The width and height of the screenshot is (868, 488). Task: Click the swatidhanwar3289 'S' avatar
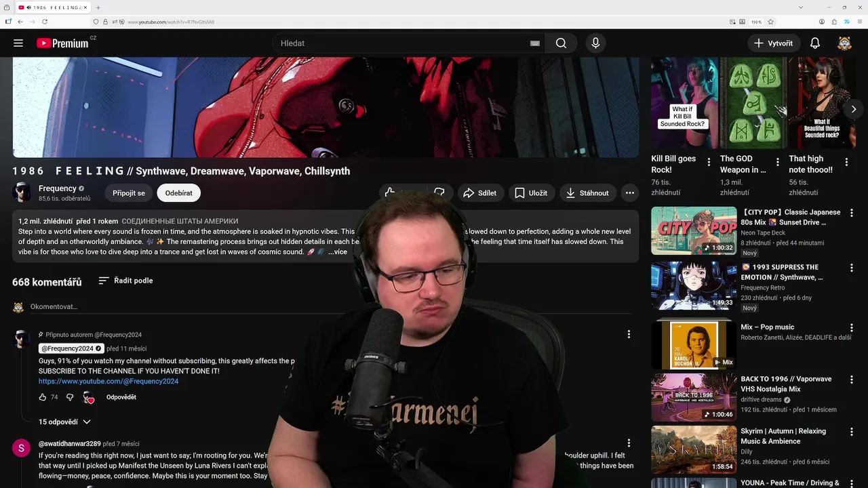tap(22, 448)
